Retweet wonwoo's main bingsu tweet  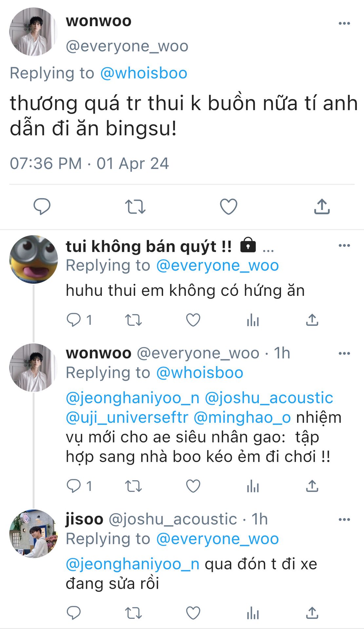pyautogui.click(x=135, y=206)
